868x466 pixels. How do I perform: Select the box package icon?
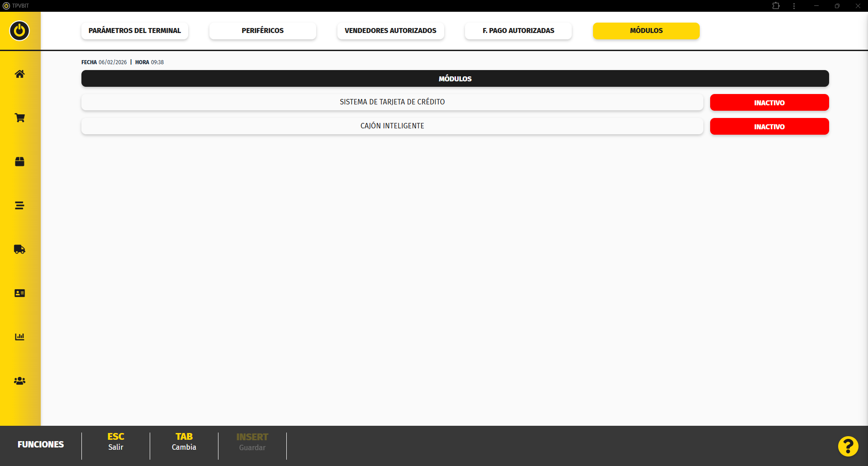pos(19,162)
